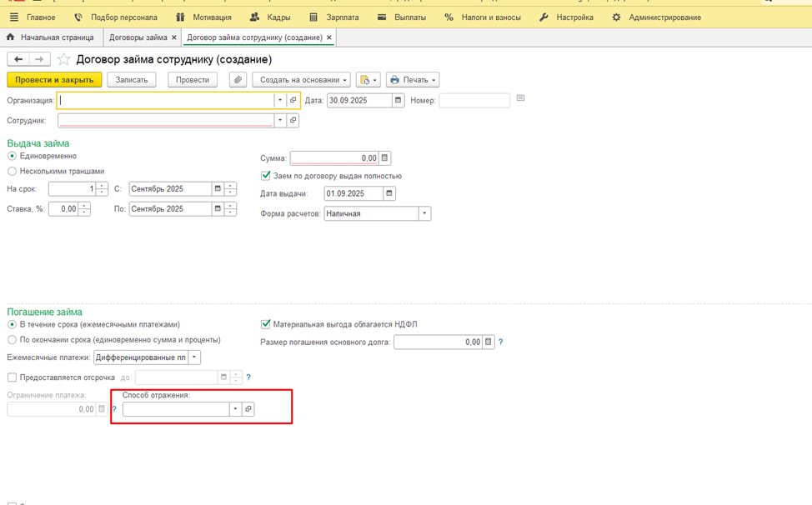The image size is (812, 505).
Task: Open calculator icon in Сумма field
Action: [x=384, y=158]
